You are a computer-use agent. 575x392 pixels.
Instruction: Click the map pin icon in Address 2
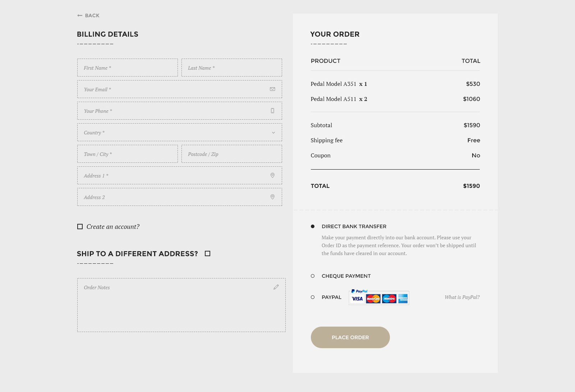click(x=272, y=197)
